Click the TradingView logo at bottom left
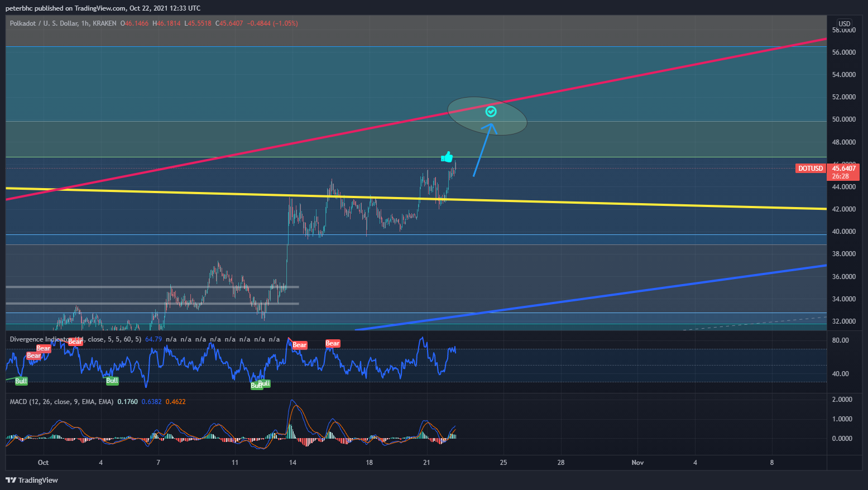Screen dimensions: 868x490 point(32,480)
